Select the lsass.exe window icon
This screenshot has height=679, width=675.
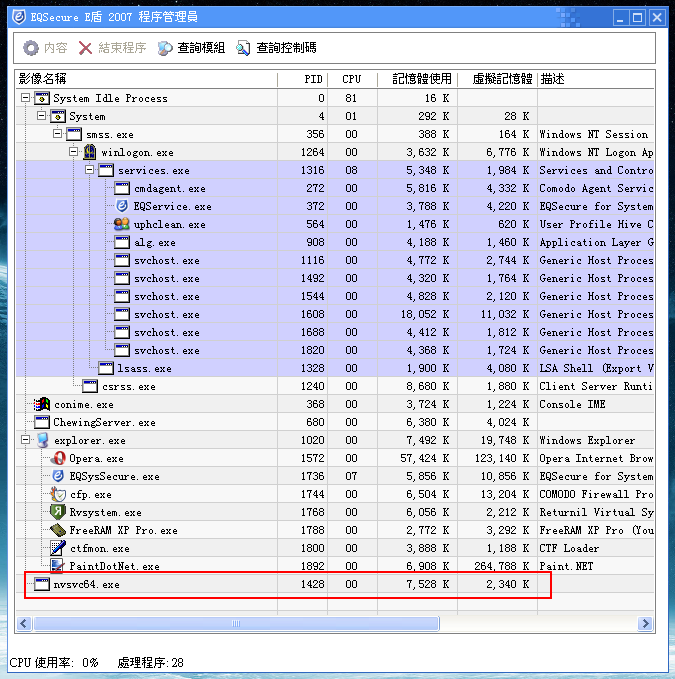coord(106,368)
